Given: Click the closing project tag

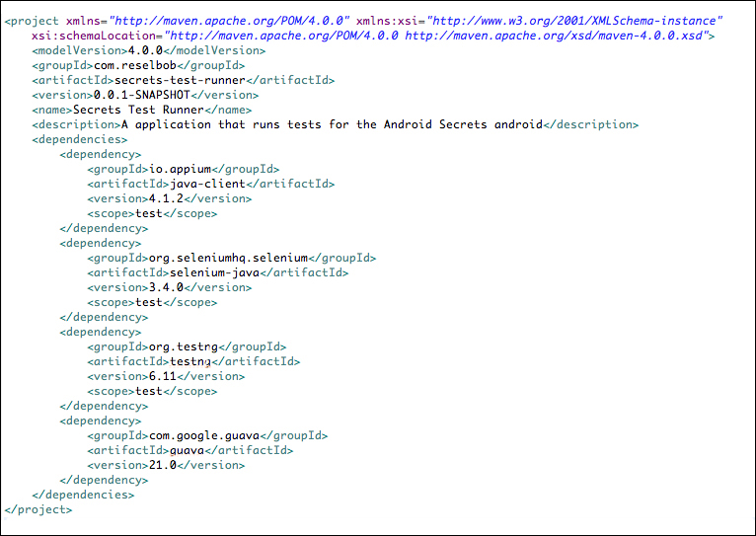Looking at the screenshot, I should tap(38, 509).
